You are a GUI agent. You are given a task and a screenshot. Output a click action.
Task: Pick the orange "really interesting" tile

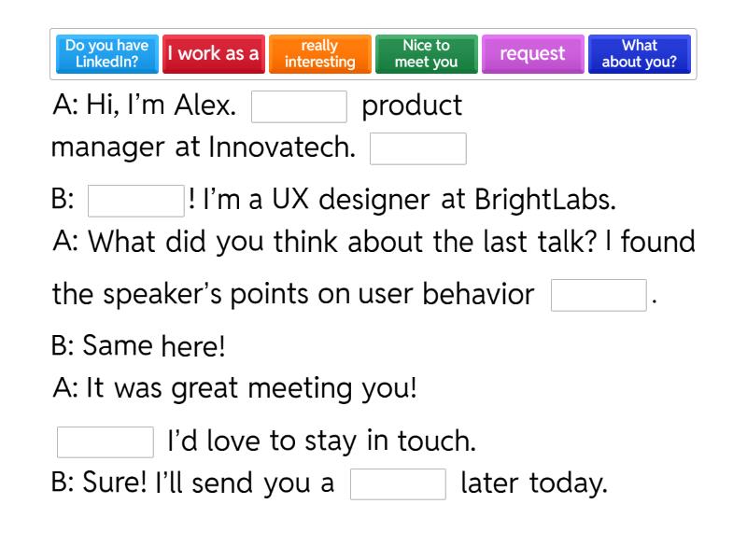[319, 54]
